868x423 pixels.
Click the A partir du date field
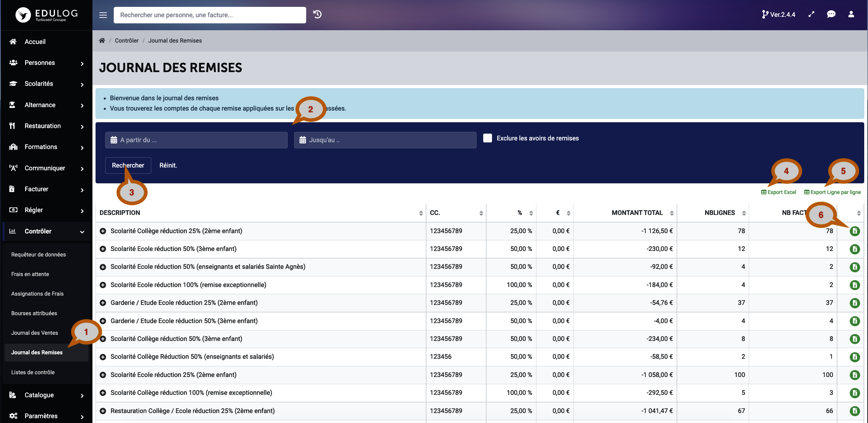coord(196,140)
